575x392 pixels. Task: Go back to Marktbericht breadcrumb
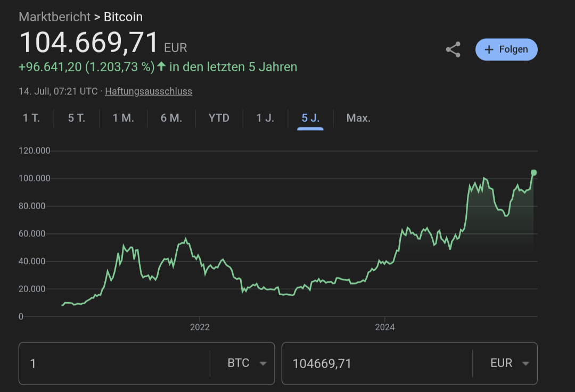54,17
